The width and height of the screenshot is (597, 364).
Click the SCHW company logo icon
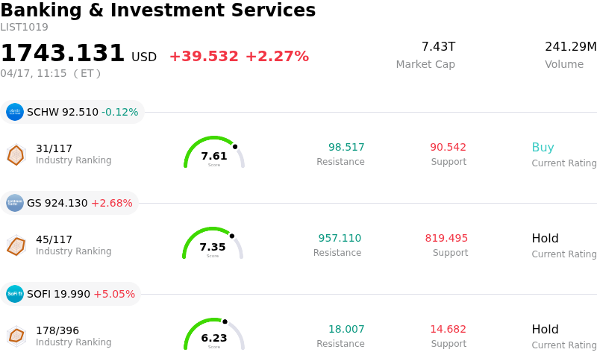pyautogui.click(x=15, y=112)
